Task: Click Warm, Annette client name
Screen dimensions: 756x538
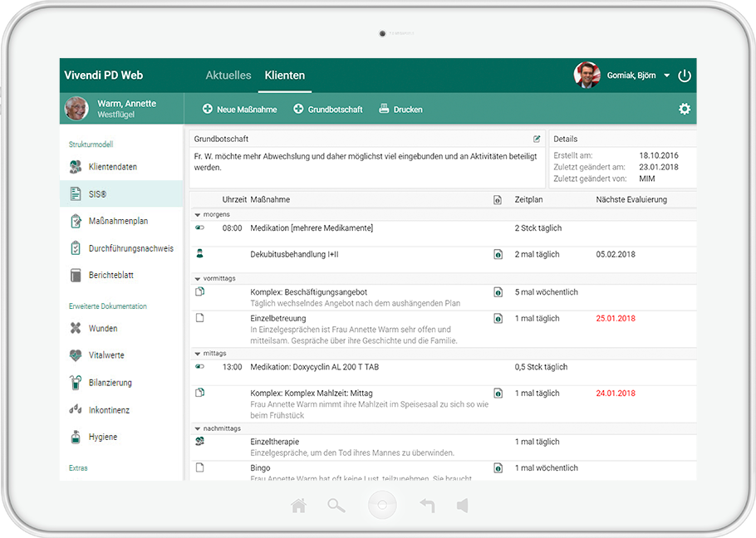Action: 127,104
